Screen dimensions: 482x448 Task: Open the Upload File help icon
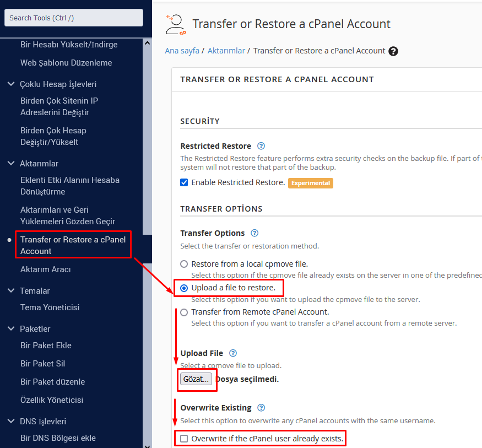click(x=233, y=353)
